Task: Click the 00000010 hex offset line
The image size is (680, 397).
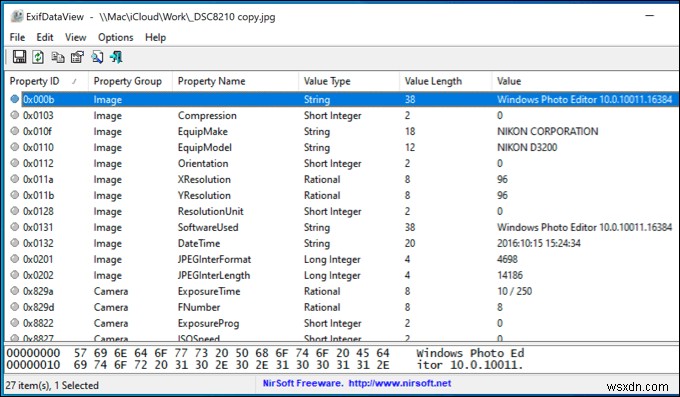Action: [x=265, y=365]
